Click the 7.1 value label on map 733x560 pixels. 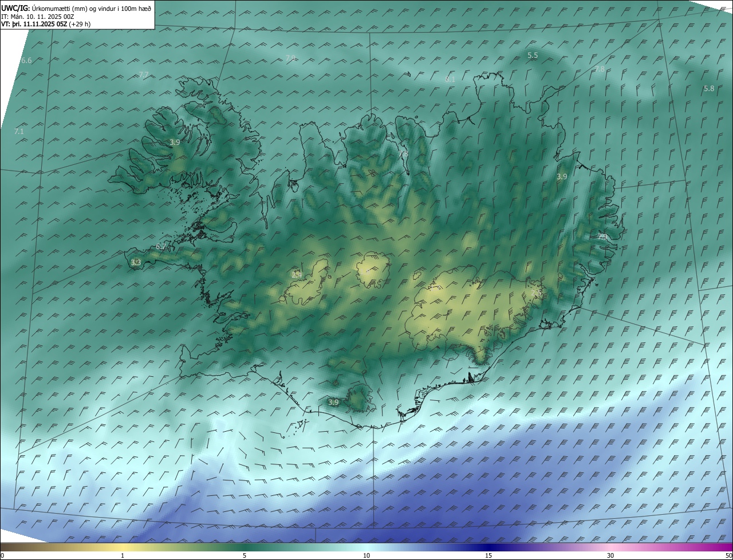pyautogui.click(x=19, y=131)
